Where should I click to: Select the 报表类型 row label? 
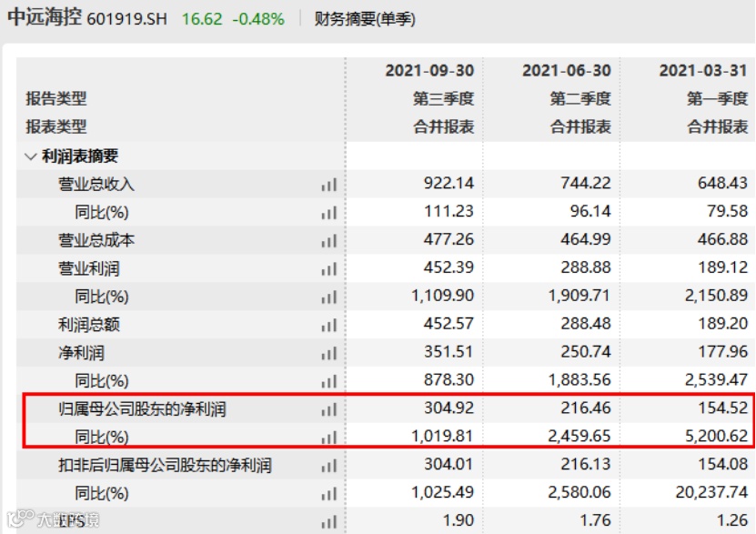coord(55,126)
